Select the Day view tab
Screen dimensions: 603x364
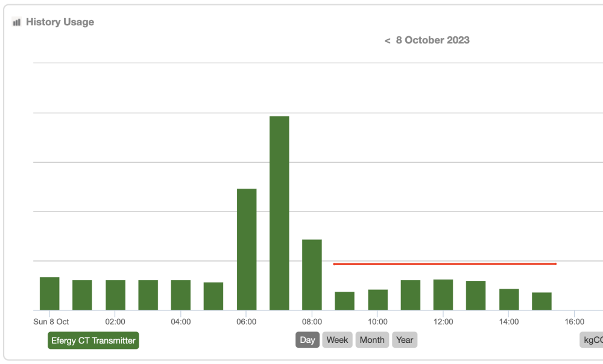[308, 340]
